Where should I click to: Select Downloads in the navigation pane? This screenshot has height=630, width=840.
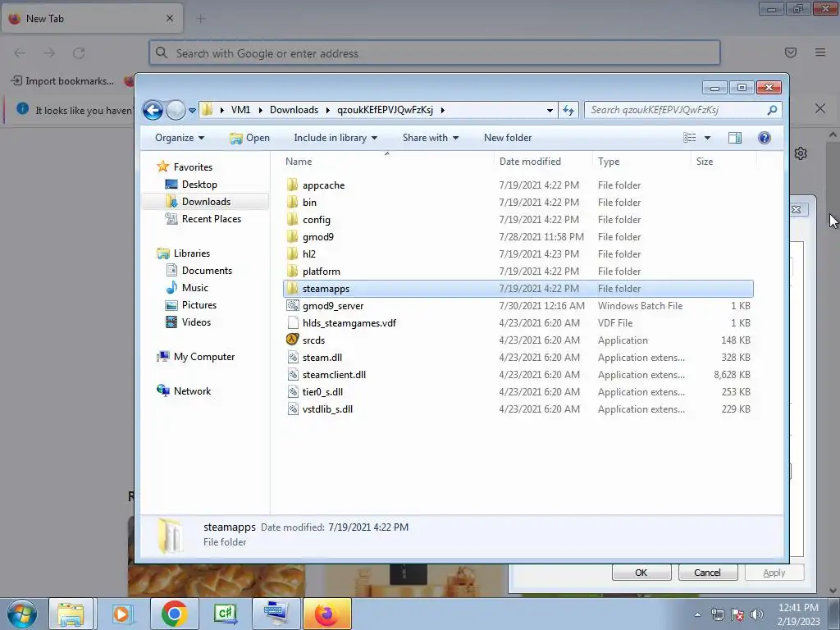[206, 202]
